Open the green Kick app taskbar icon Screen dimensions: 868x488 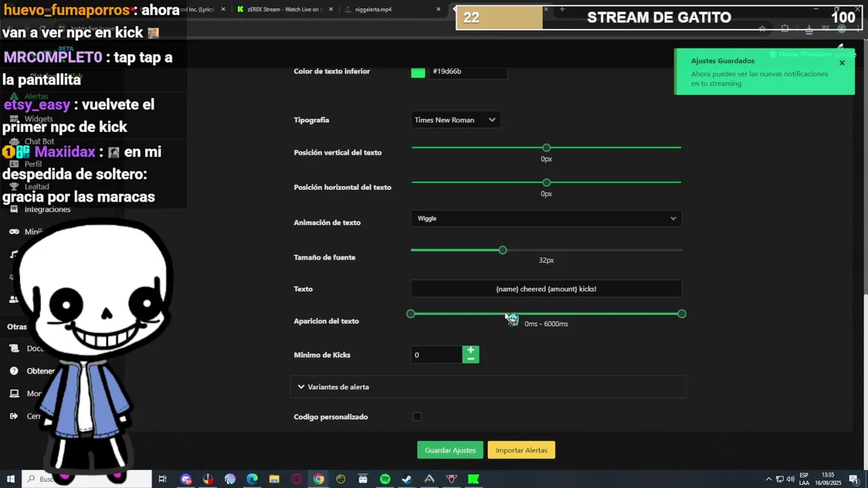[x=473, y=479]
